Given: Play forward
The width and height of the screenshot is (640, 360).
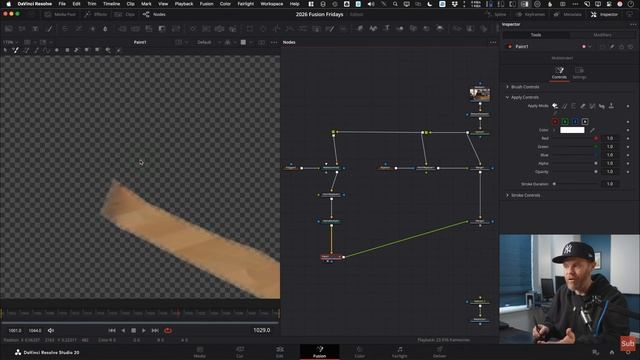Looking at the screenshot, I should point(144,331).
